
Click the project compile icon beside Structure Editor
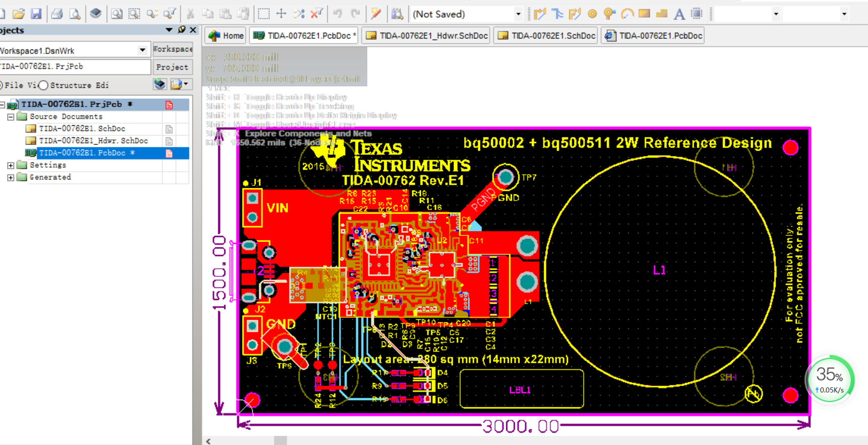[x=160, y=84]
